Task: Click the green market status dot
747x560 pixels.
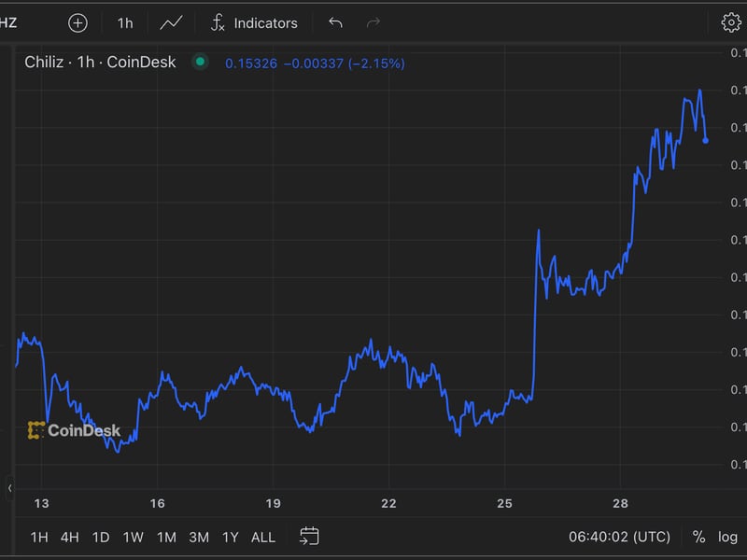Action: point(199,63)
